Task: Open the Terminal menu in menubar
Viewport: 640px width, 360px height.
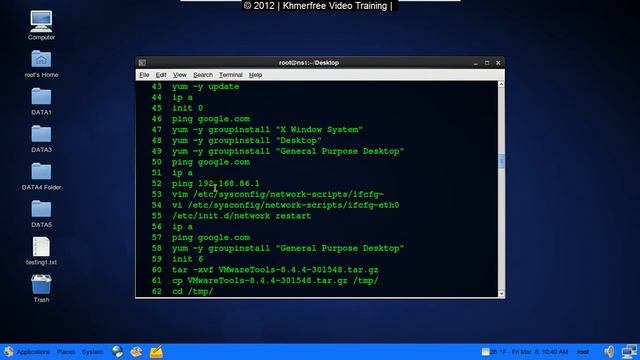Action: tap(231, 75)
